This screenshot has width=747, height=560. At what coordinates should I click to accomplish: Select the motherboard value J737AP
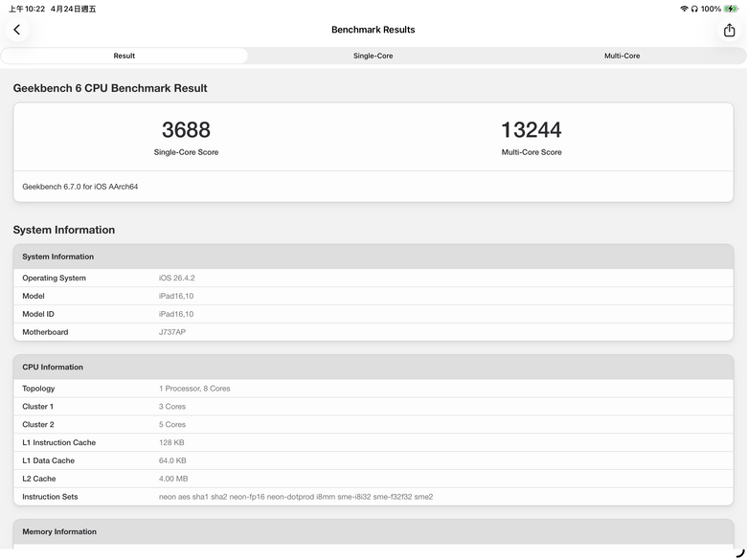pyautogui.click(x=172, y=332)
